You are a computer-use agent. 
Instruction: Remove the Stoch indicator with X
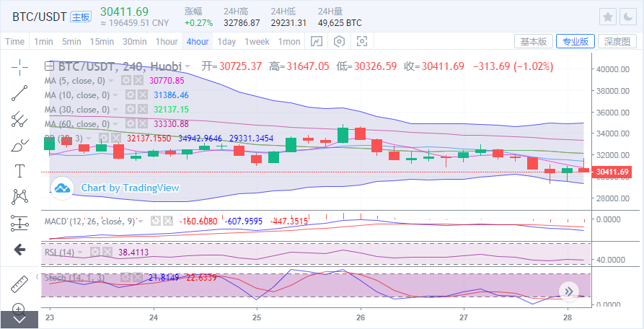(138, 277)
